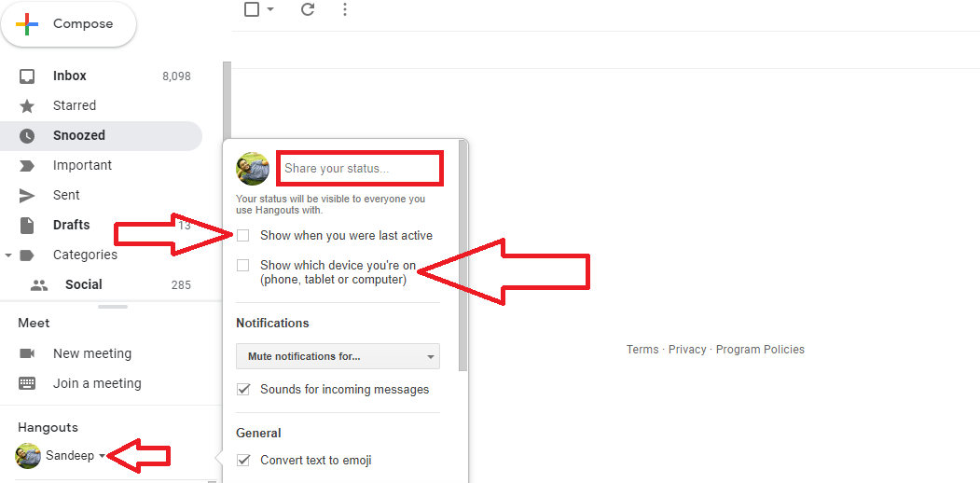Open the Privacy link
Screen dimensions: 980x483
[x=687, y=350]
